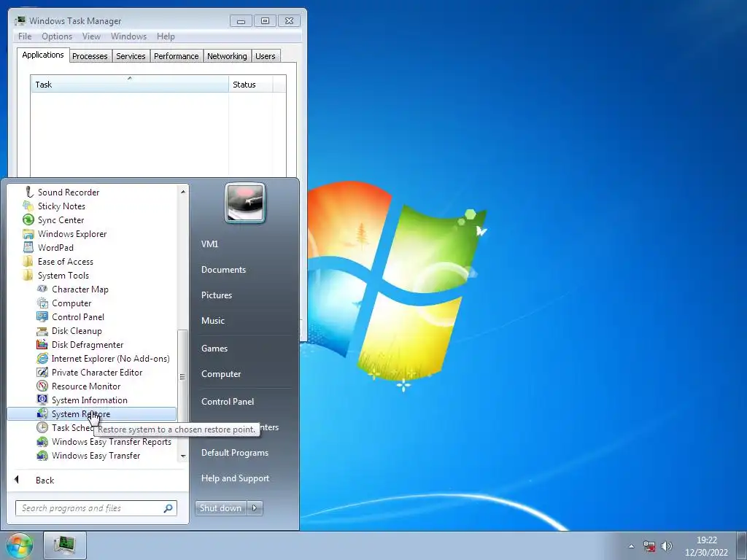Switch to the Services tab

click(x=131, y=56)
